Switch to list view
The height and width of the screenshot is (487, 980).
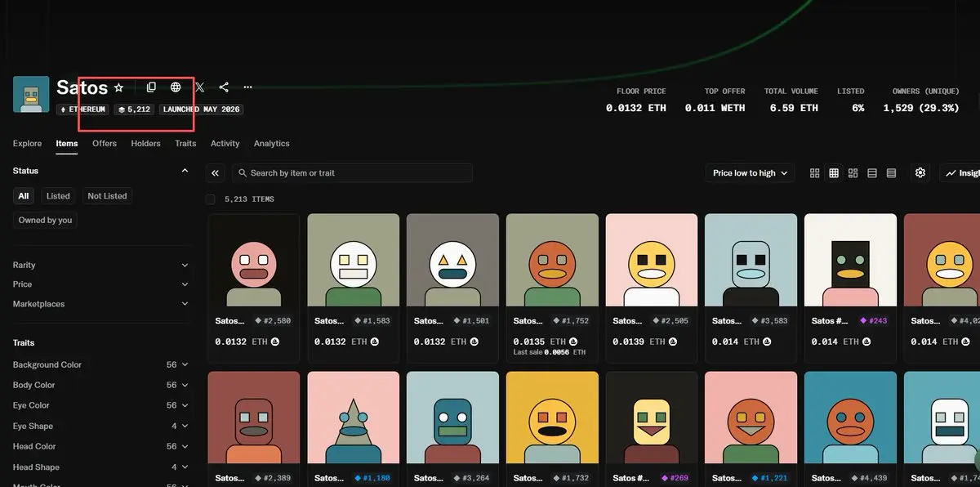(872, 173)
